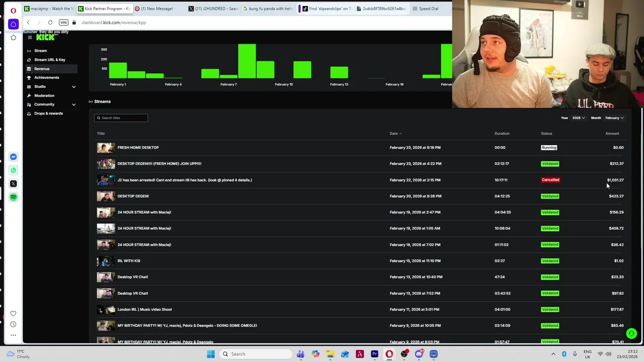Switch to the TikTok slipsandclips tab
The image size is (644, 362).
click(327, 9)
